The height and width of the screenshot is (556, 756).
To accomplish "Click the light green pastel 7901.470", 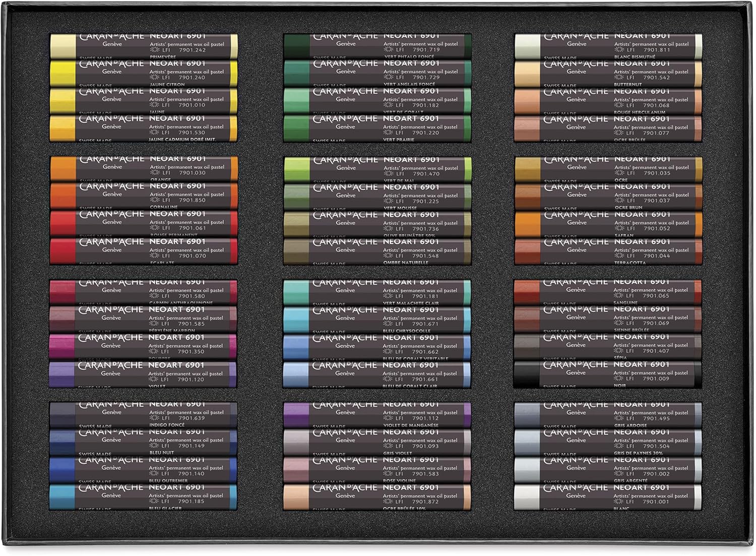I will tap(377, 169).
